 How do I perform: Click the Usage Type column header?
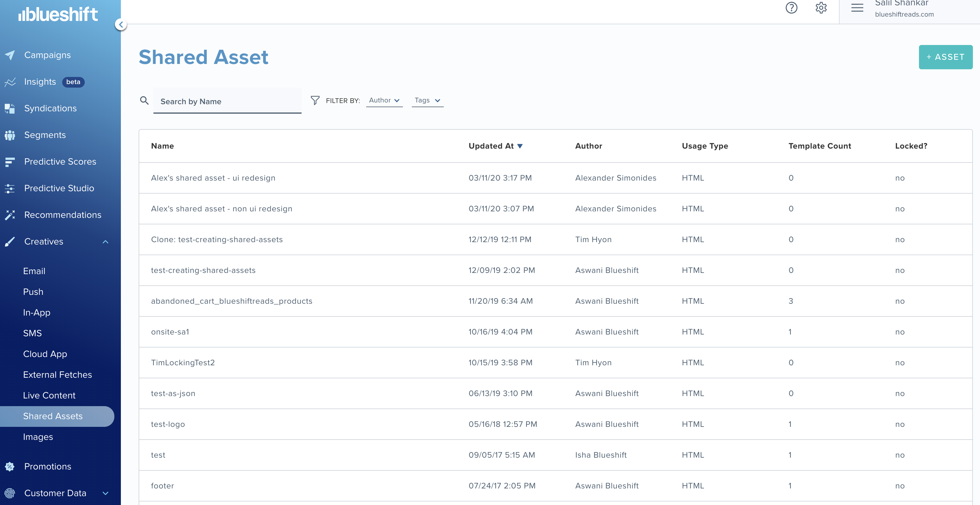(705, 146)
